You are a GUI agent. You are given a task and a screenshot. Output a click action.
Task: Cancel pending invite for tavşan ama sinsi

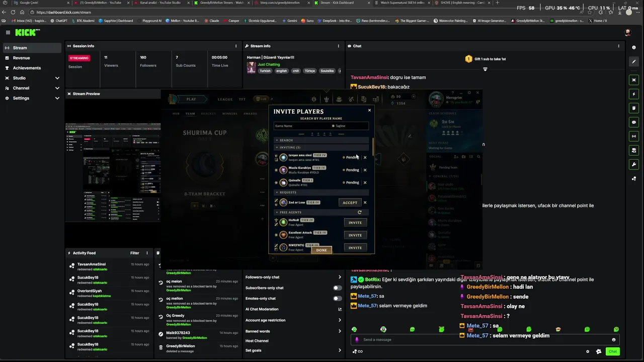tap(365, 157)
